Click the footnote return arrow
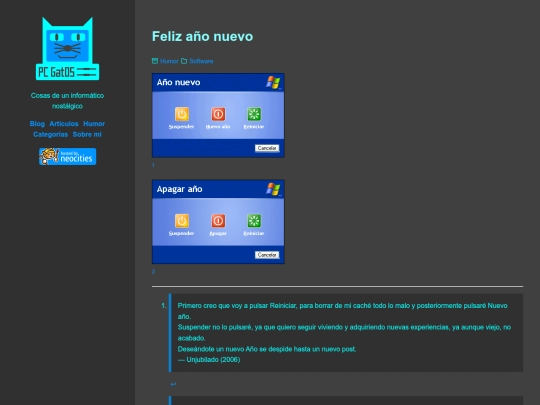Image resolution: width=540 pixels, height=405 pixels. point(173,384)
